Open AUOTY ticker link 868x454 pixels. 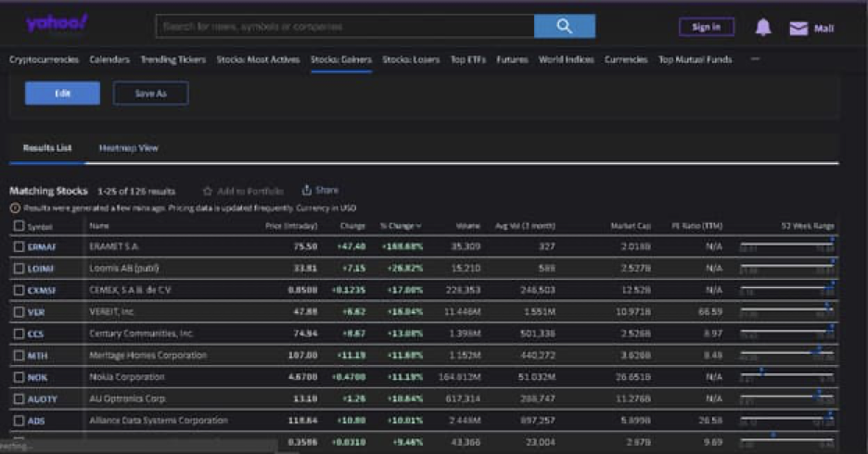[x=43, y=399]
